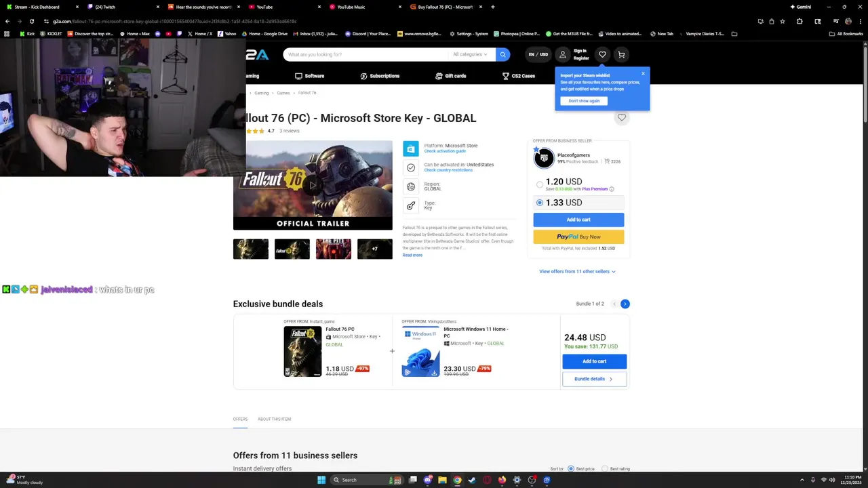Open Chrome extensions puzzle icon
Screen dimensions: 868x488
click(x=800, y=21)
